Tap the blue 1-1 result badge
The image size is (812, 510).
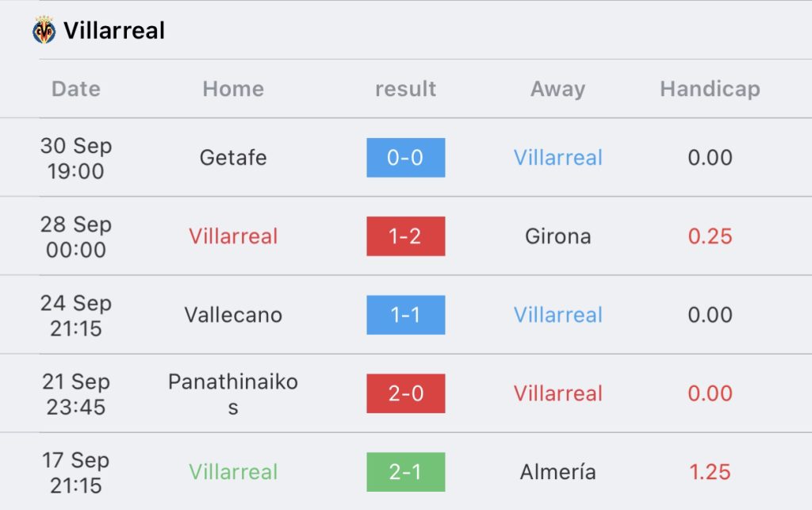pyautogui.click(x=405, y=315)
